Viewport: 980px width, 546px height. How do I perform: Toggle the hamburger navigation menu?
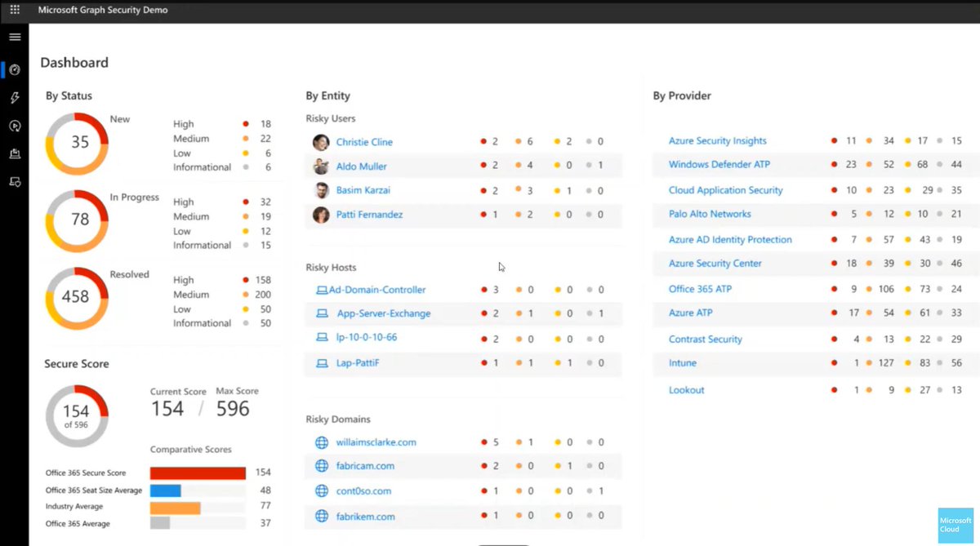tap(15, 38)
